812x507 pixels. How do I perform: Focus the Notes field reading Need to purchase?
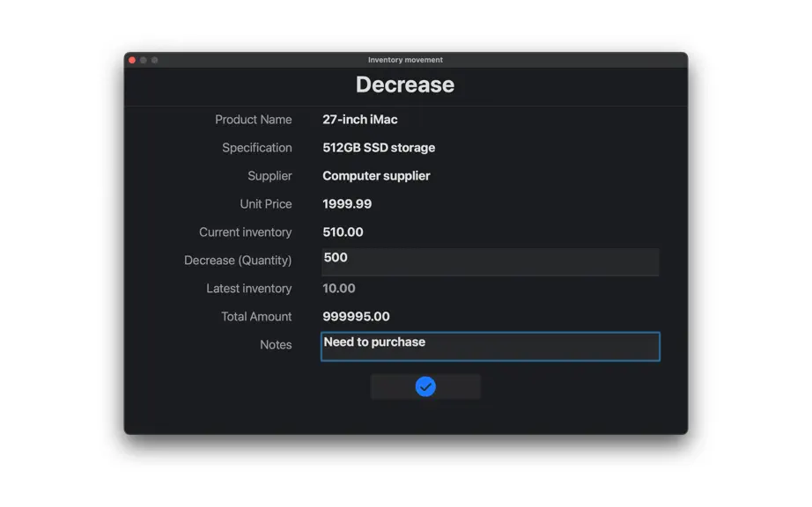coord(490,347)
